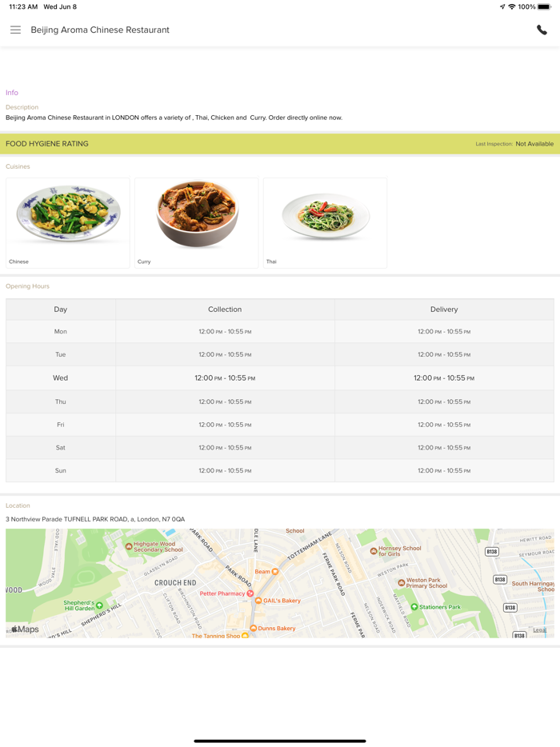Click the restaurant address text
The width and height of the screenshot is (560, 747).
pyautogui.click(x=95, y=519)
